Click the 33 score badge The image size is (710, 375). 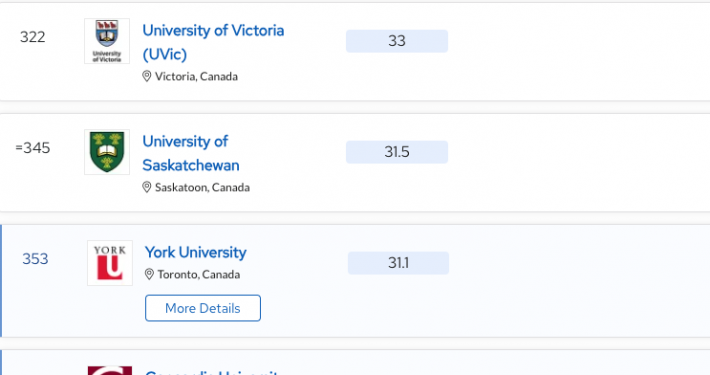point(397,41)
